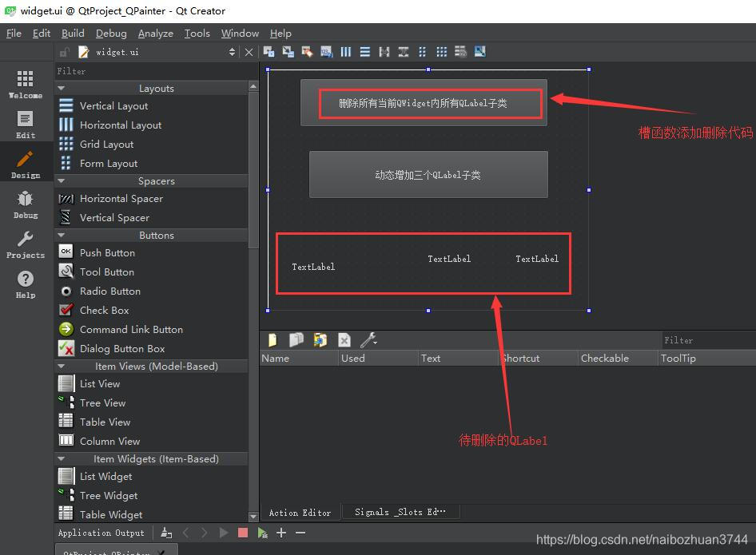Click Paste action icon in Action Editor
The width and height of the screenshot is (756, 555).
point(320,340)
